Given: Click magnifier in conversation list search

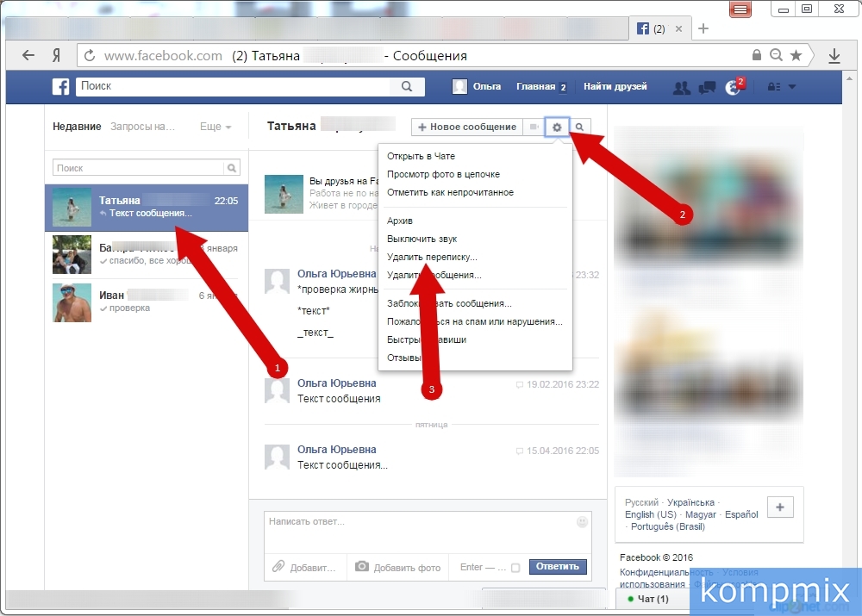Looking at the screenshot, I should pyautogui.click(x=232, y=168).
